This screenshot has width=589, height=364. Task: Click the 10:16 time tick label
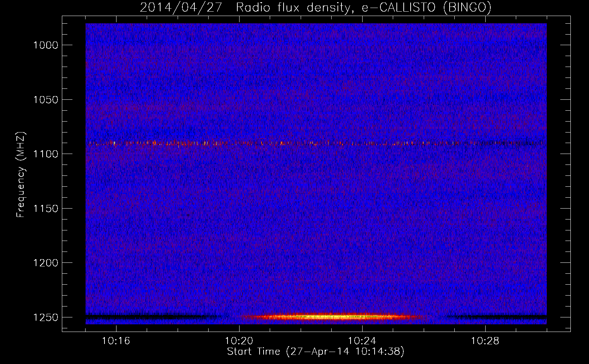(x=116, y=341)
